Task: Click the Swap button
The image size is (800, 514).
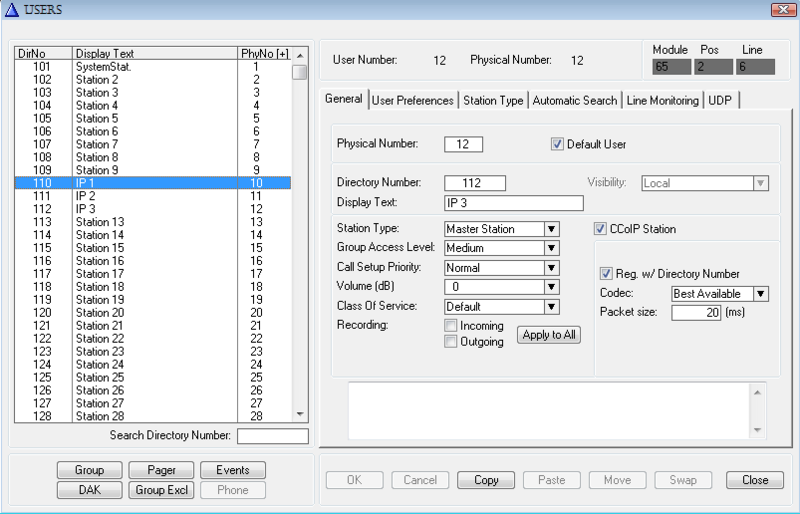Action: click(683, 480)
